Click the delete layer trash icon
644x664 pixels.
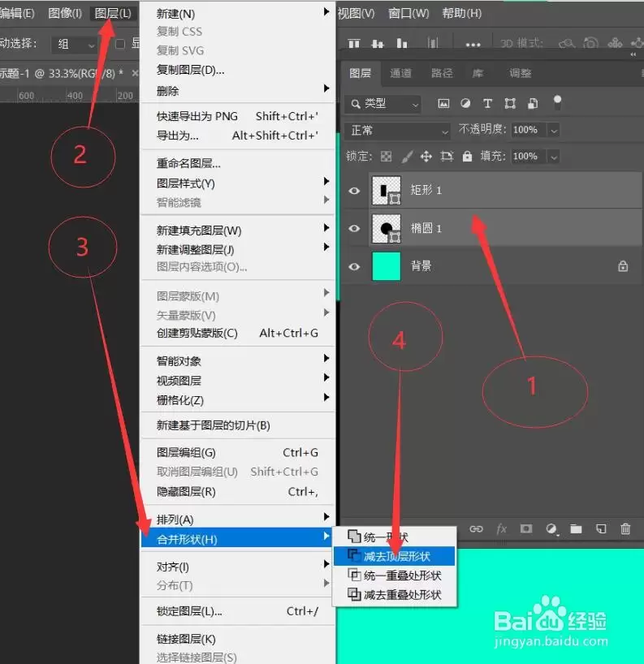coord(625,528)
